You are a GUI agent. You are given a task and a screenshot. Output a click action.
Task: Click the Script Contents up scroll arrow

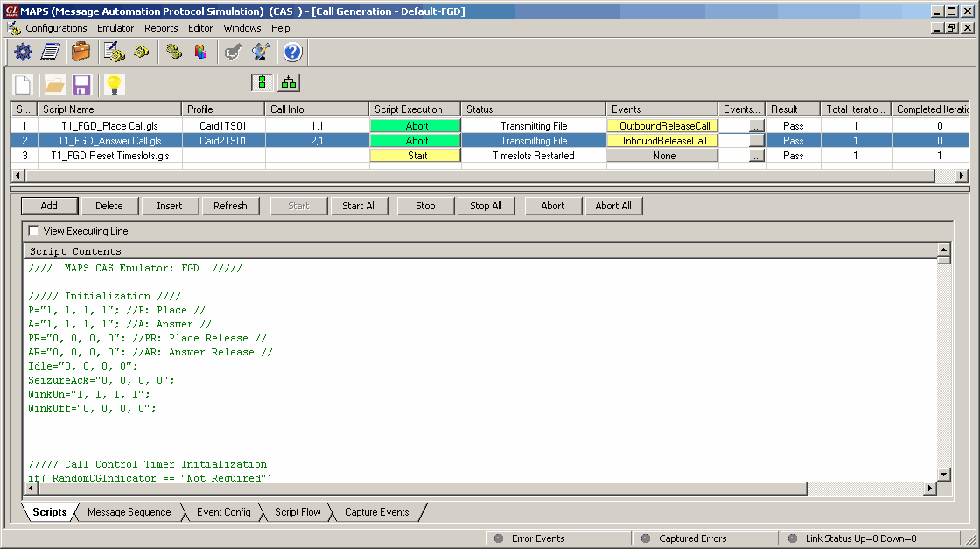[944, 250]
